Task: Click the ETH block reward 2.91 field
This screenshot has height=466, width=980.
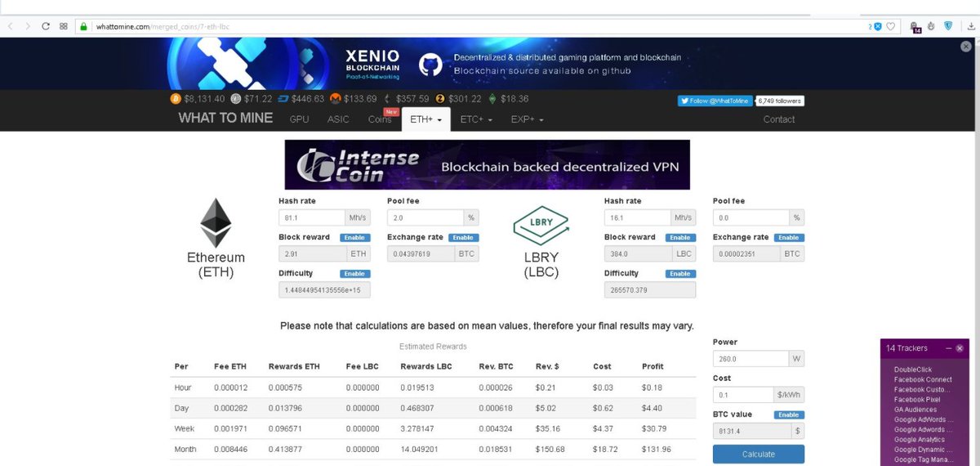Action: (311, 253)
